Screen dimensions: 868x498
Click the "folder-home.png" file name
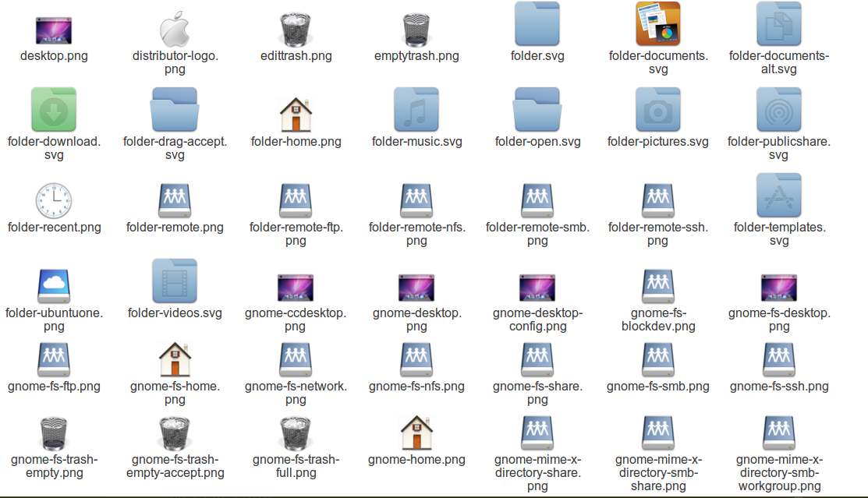[296, 142]
